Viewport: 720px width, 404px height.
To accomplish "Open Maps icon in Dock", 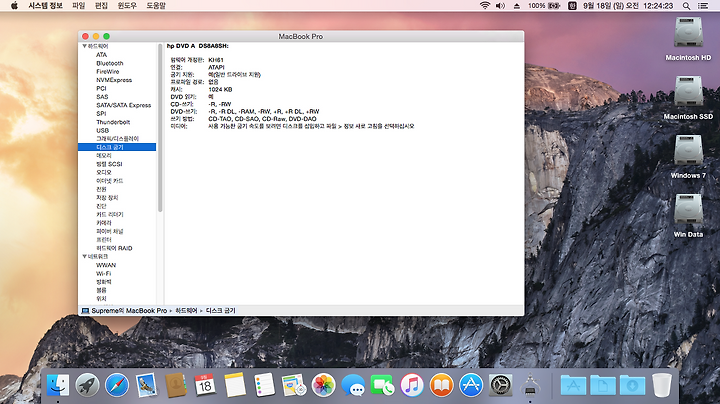I will click(294, 385).
